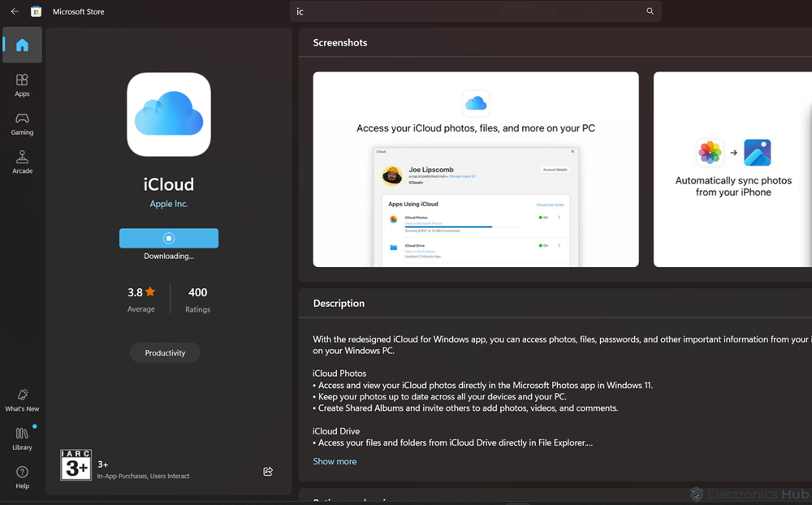Screen dimensions: 812x505
Task: Click the 3.8 average star rating
Action: 141,299
